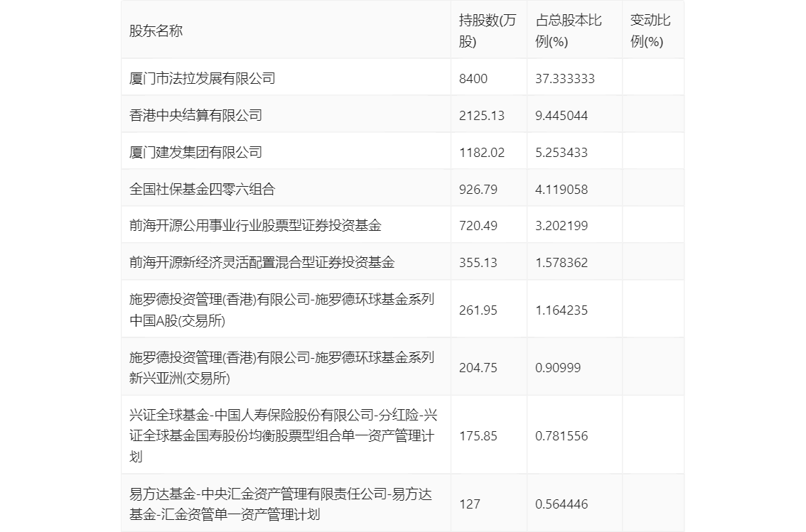Click the 720.49 shares value

point(478,225)
